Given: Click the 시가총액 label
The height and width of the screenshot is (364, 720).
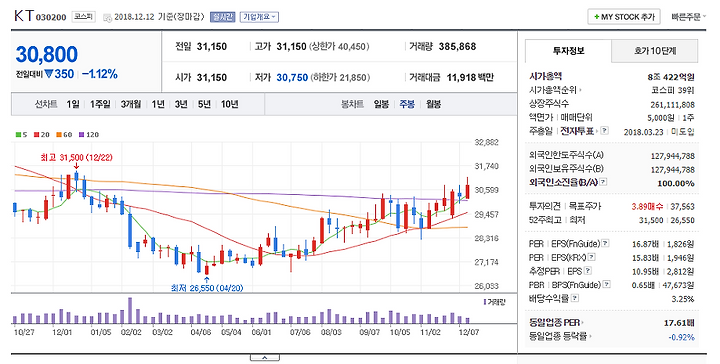Looking at the screenshot, I should tap(546, 76).
